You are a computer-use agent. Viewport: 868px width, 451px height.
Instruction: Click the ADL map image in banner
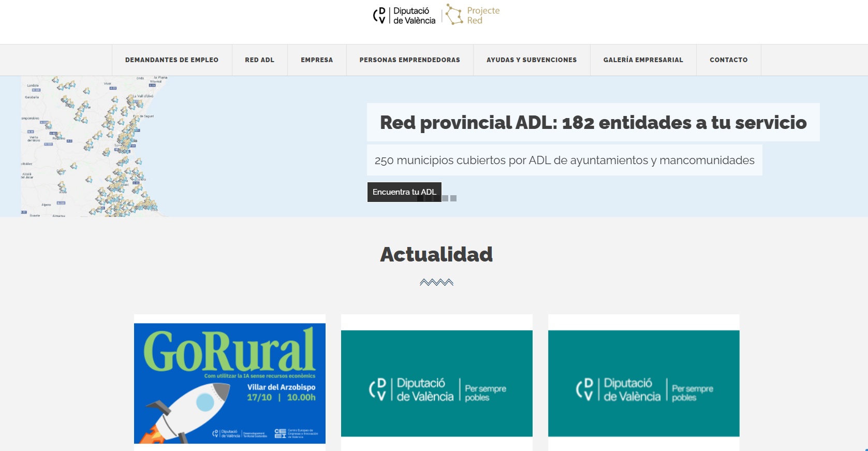(x=93, y=147)
